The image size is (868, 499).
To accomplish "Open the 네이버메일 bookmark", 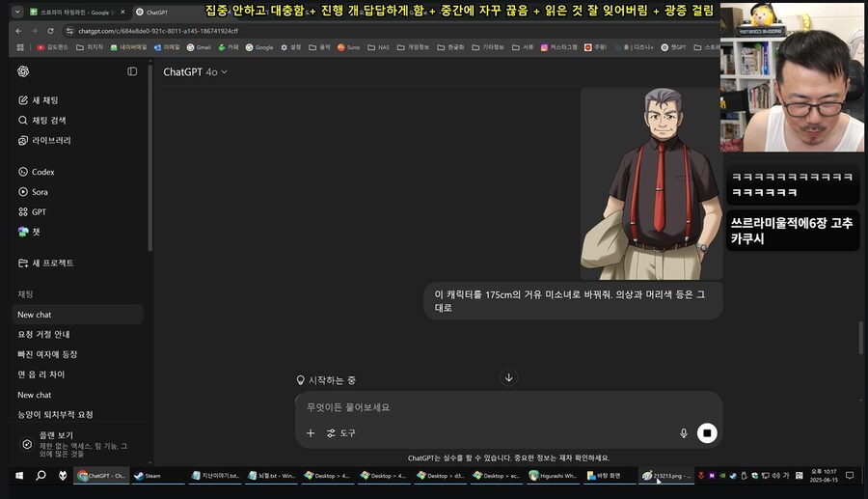I will click(x=128, y=47).
